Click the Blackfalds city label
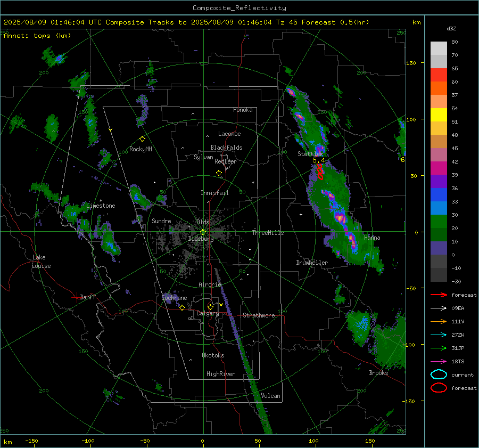The image size is (479, 448). pyautogui.click(x=226, y=148)
